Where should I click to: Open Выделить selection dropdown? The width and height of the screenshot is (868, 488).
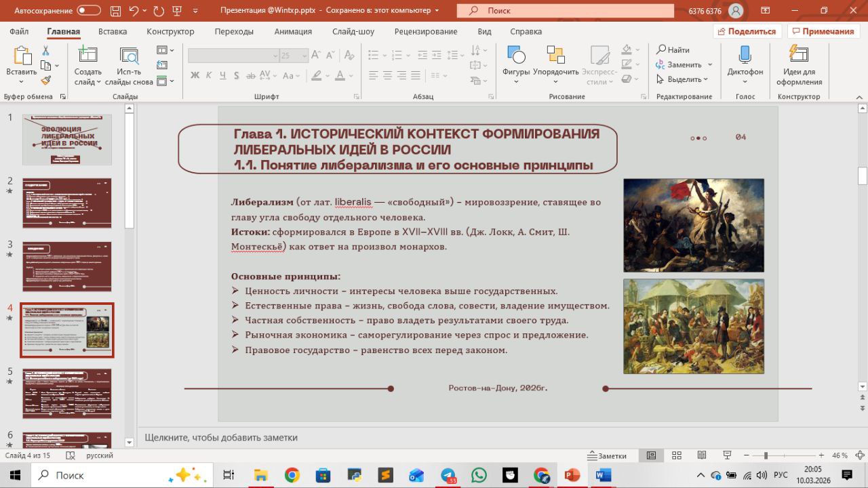click(683, 79)
